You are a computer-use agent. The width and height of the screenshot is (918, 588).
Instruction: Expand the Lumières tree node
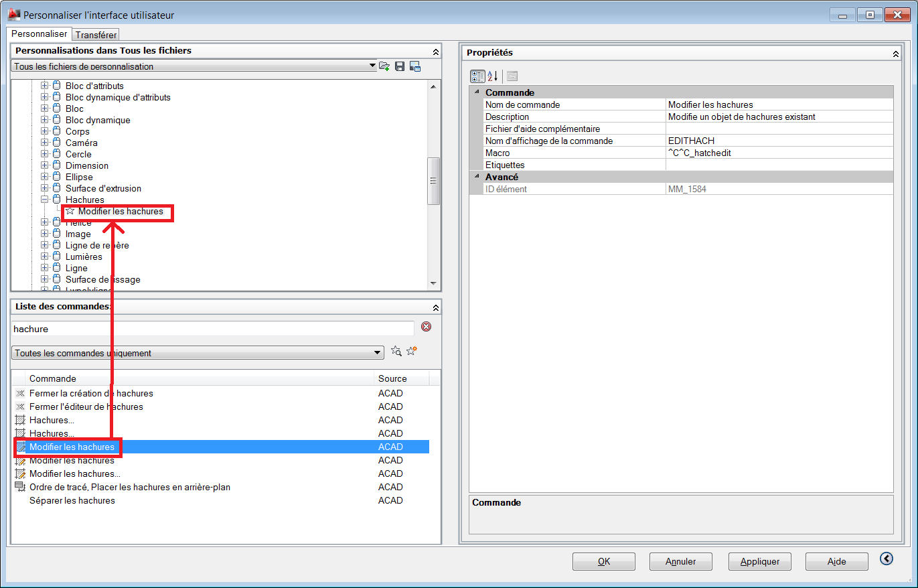point(45,256)
